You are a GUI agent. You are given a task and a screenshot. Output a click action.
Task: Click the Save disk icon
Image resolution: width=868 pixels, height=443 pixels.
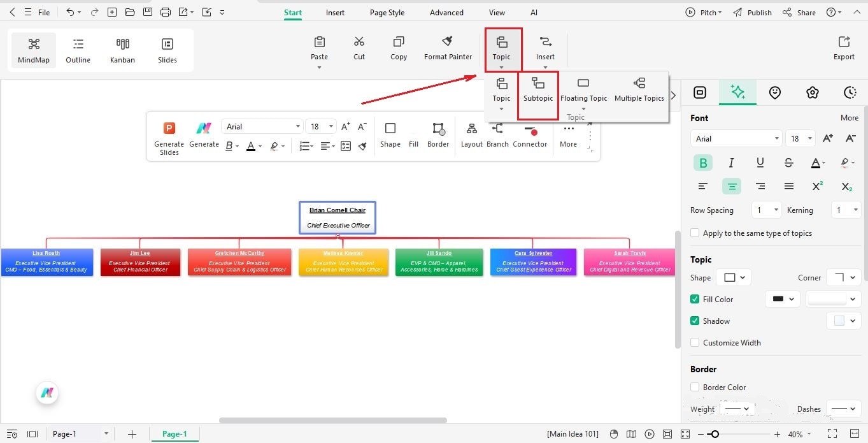(x=148, y=12)
